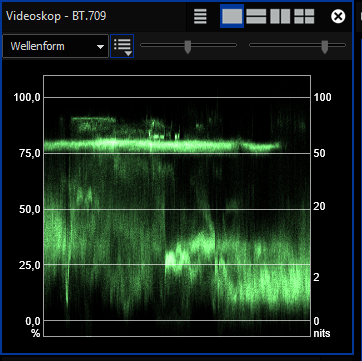The width and height of the screenshot is (362, 361).
Task: Click the 100,0 percent scale label
Action: [x=27, y=97]
